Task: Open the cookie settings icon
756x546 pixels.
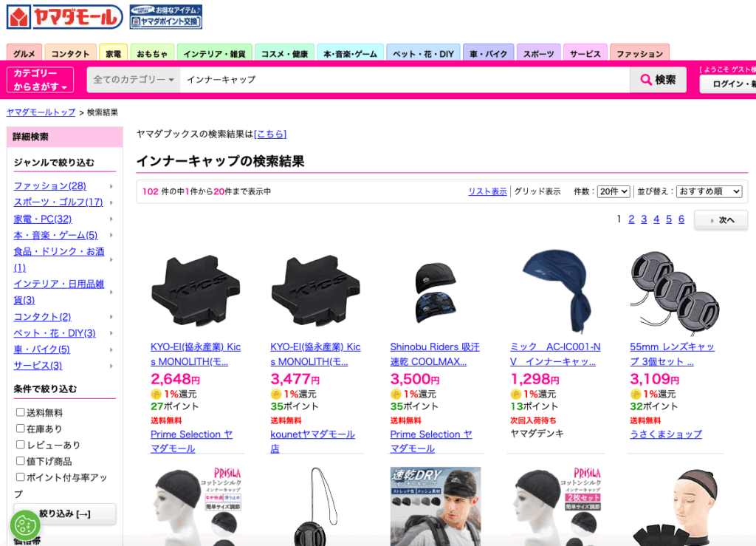Action: [x=25, y=525]
